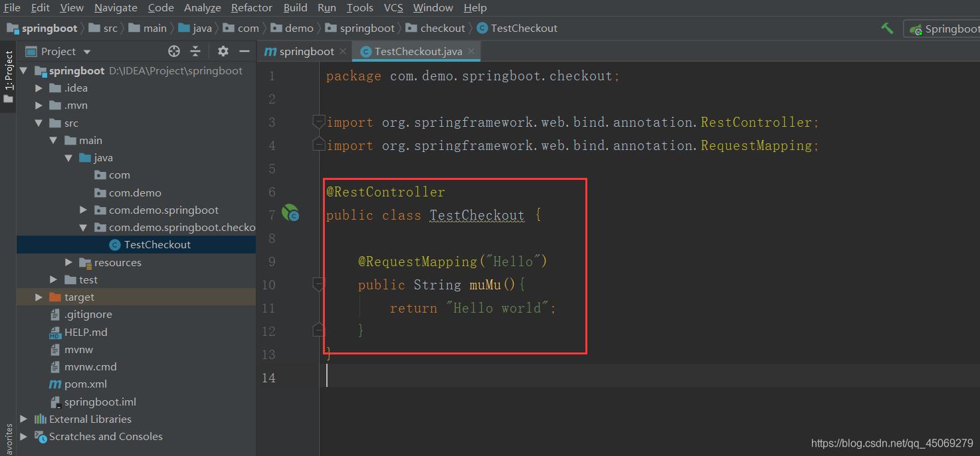Viewport: 980px width, 456px height.
Task: Open the Project view dropdown
Action: 87,52
